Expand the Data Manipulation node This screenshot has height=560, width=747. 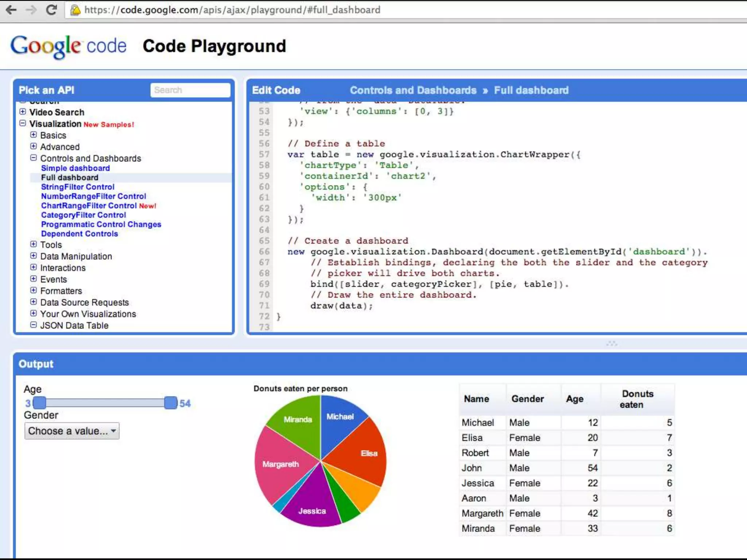coord(34,256)
